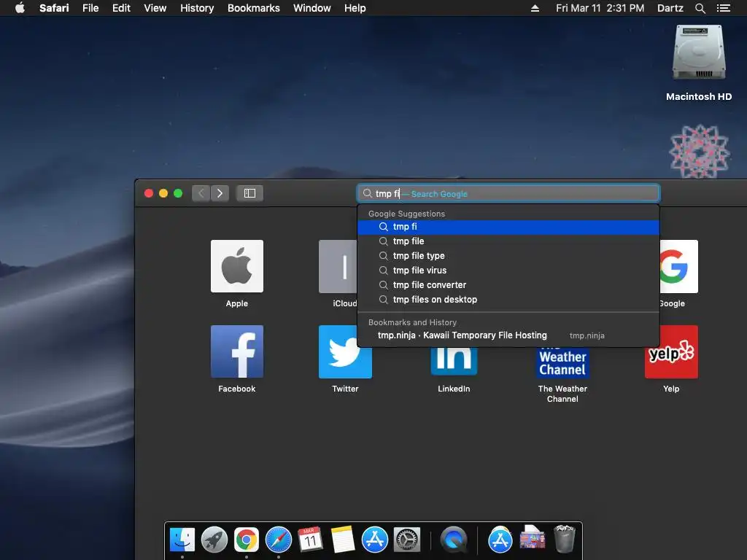Open the iCloud favorites tile
The height and width of the screenshot is (560, 747).
[338, 266]
